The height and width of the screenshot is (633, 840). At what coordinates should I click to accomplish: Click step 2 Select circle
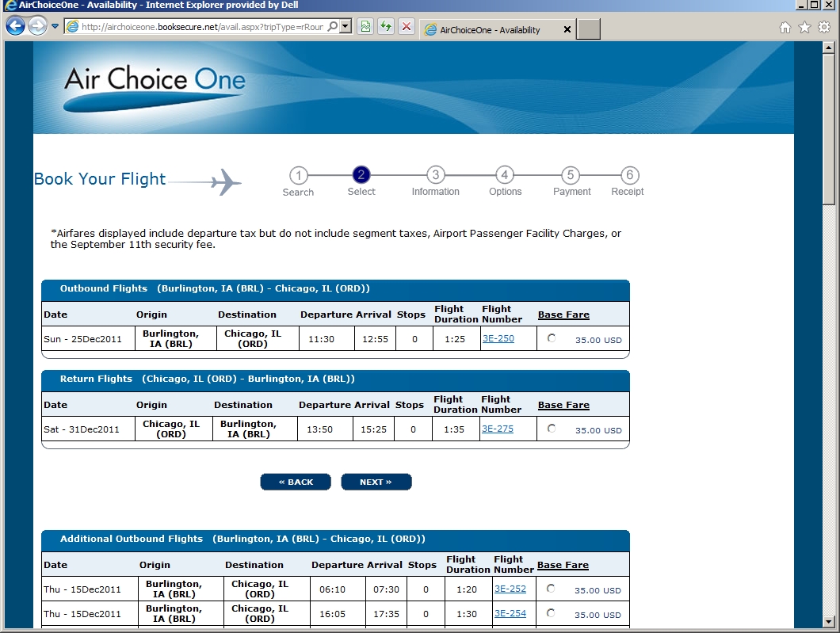pyautogui.click(x=361, y=174)
